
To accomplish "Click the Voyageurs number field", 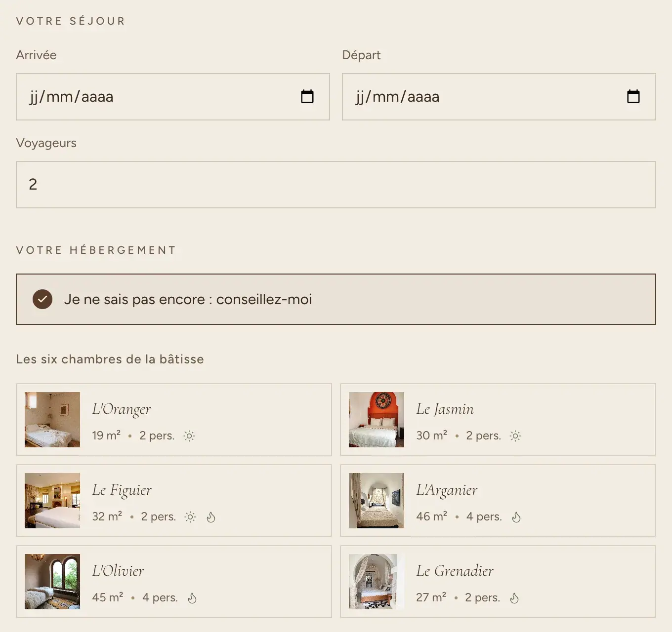I will click(x=336, y=185).
